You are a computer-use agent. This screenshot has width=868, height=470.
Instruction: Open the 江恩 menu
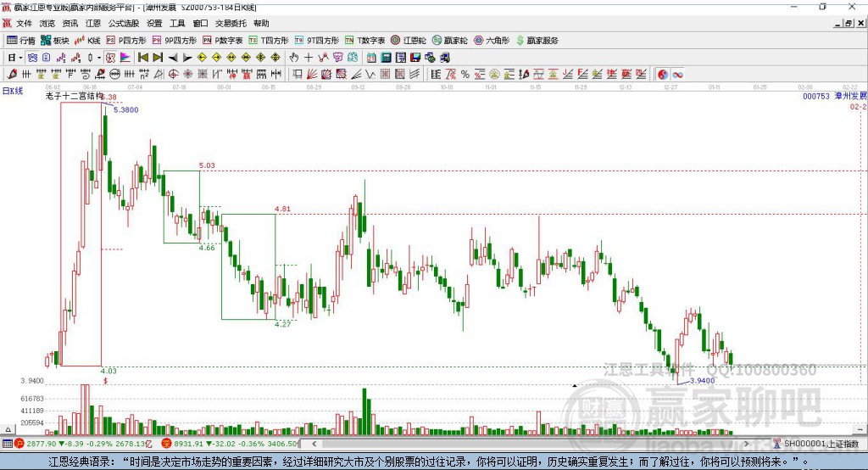(x=93, y=23)
